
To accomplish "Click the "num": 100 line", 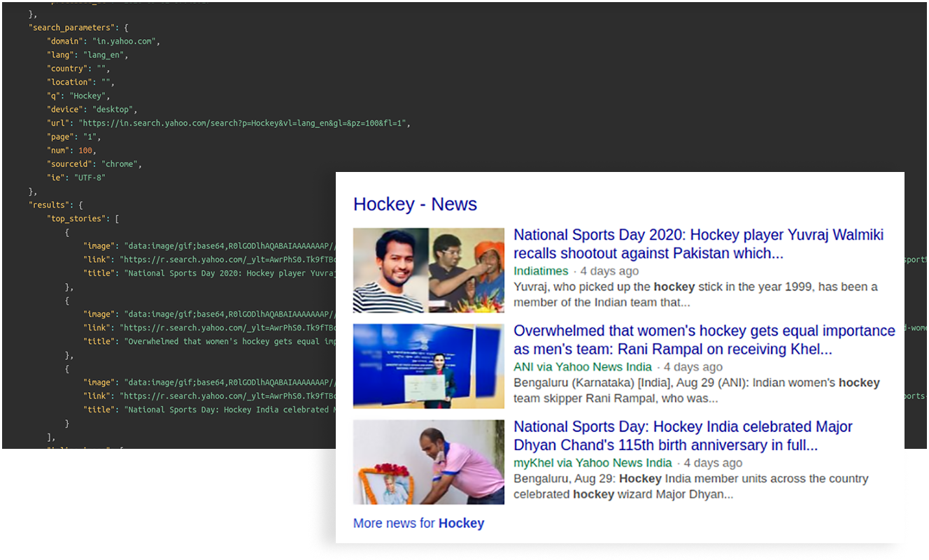I will point(71,150).
